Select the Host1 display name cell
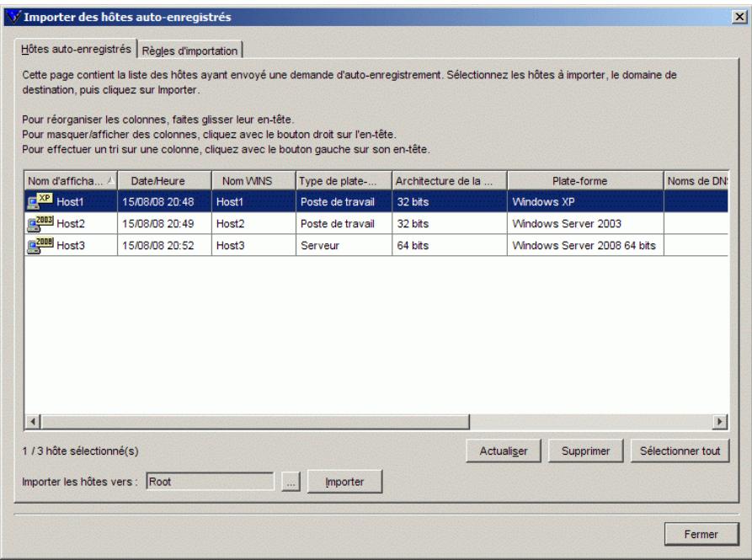Screen dimensions: 752x560 (71, 201)
